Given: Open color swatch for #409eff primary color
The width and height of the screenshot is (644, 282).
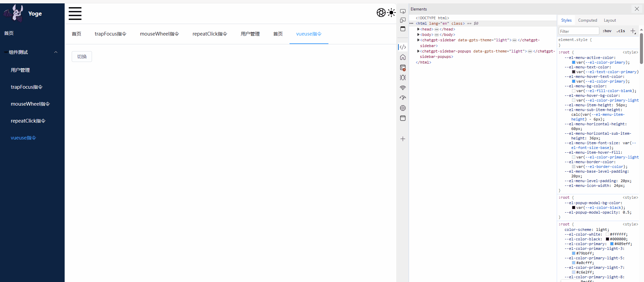Looking at the screenshot, I should tap(612, 244).
